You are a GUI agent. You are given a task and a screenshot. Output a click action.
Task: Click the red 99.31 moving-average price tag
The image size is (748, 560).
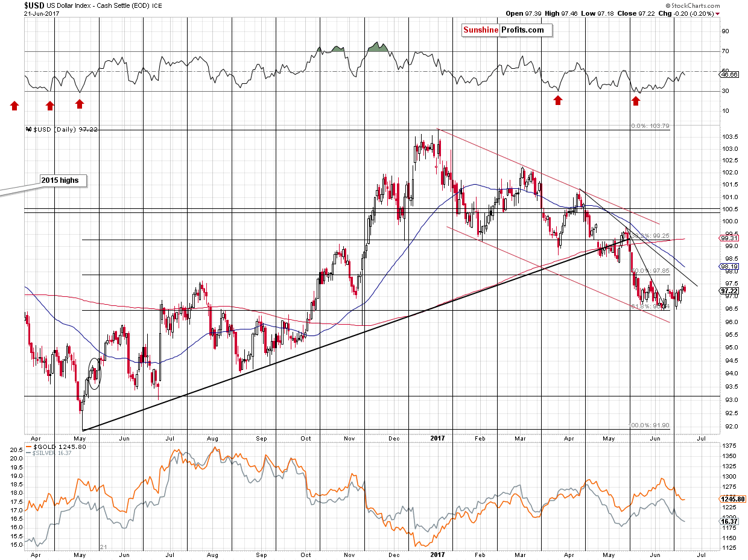(730, 238)
